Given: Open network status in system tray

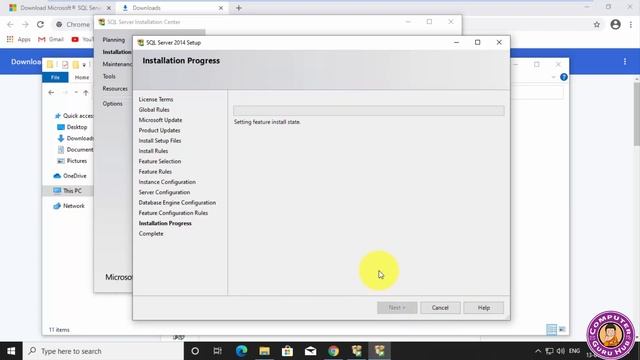Looking at the screenshot, I should (x=549, y=351).
